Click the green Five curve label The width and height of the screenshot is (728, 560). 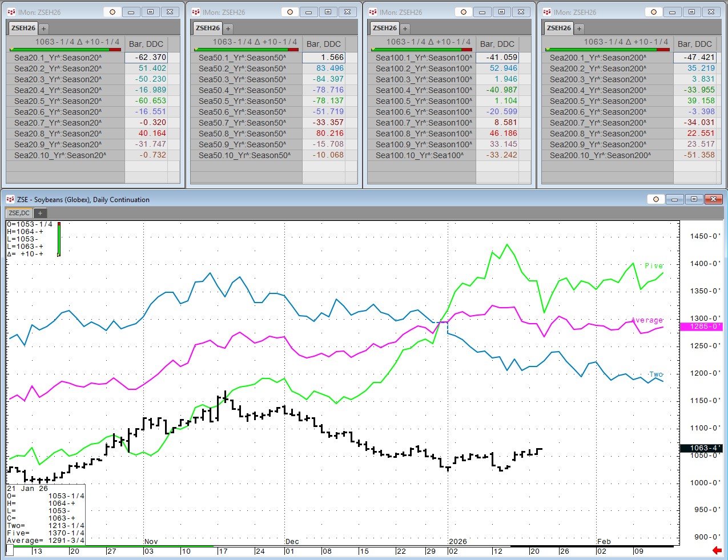[654, 266]
